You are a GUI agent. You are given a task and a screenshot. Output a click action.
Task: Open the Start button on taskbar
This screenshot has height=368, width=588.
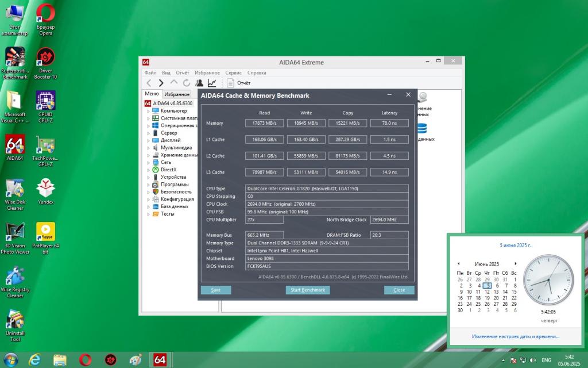10,360
